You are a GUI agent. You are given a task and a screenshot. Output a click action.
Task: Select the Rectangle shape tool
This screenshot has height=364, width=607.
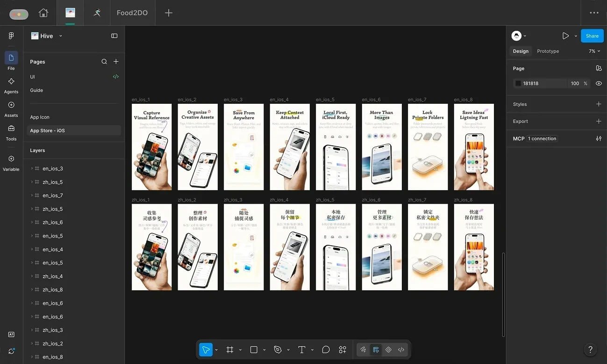pos(254,350)
